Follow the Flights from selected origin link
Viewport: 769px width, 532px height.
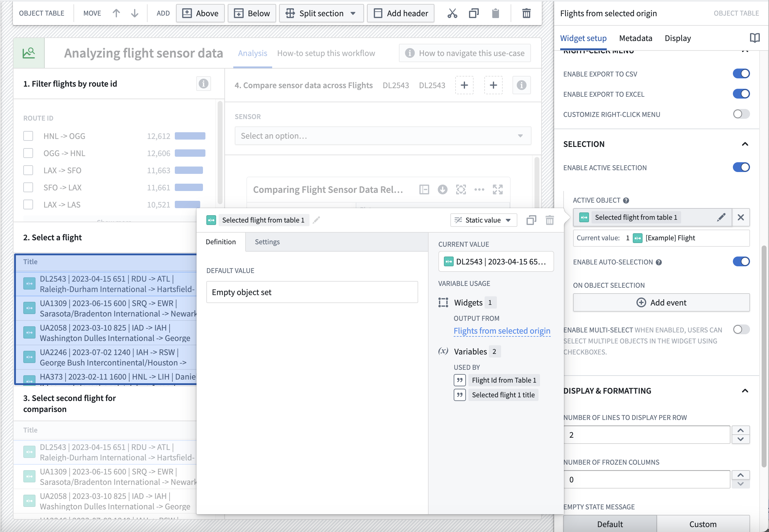(x=502, y=331)
